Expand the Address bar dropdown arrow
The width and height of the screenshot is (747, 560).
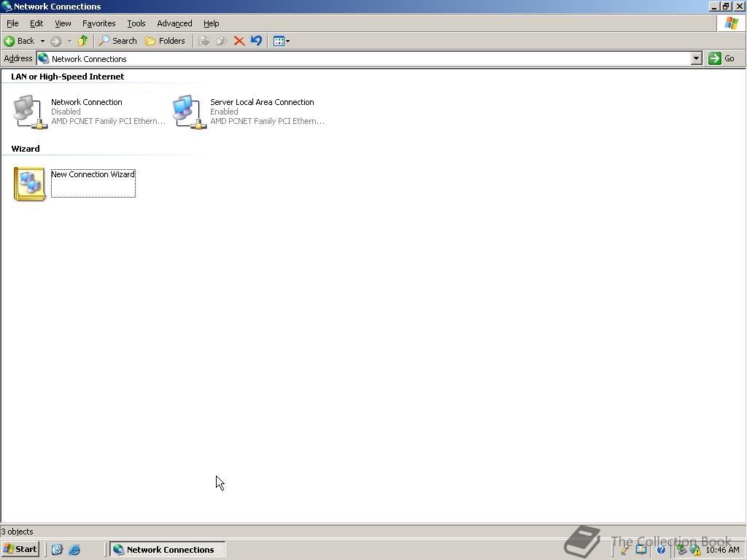pos(696,58)
